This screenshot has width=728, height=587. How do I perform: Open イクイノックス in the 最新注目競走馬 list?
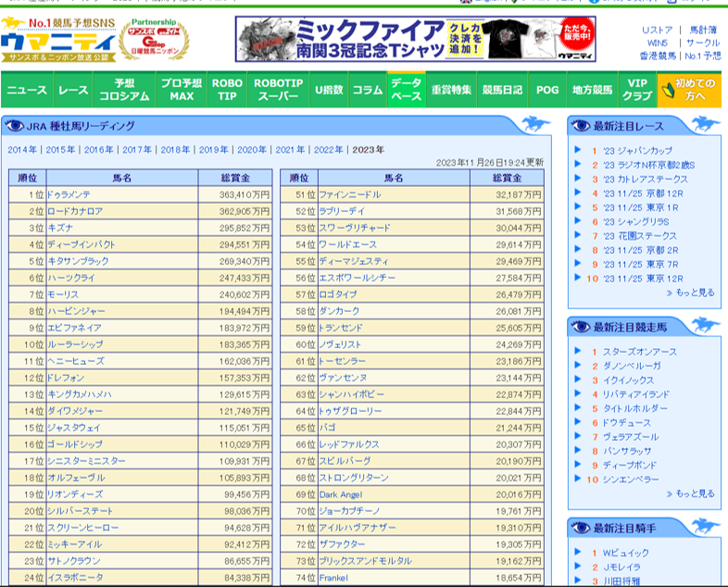(632, 381)
